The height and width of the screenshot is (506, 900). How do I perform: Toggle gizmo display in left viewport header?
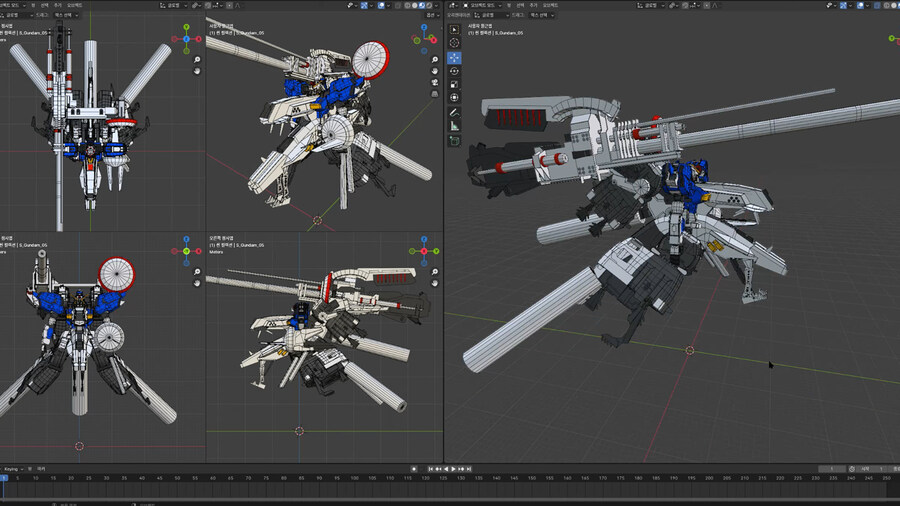coord(364,5)
